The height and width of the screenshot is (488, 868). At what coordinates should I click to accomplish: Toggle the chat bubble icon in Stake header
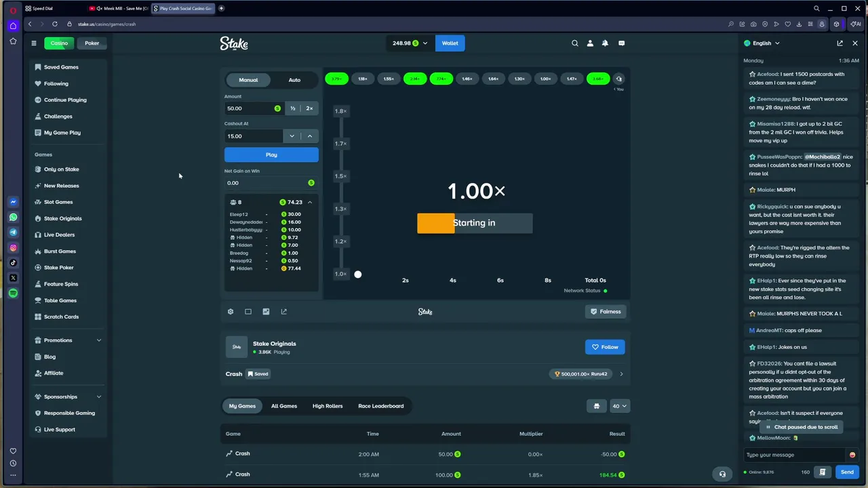point(621,43)
